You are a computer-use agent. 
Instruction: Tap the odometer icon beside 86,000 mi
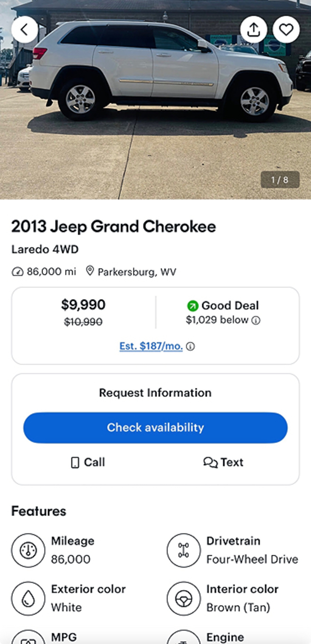(x=17, y=272)
